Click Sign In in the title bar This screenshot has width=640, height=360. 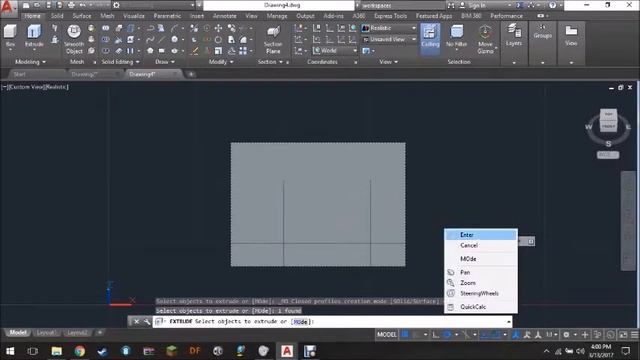coord(476,5)
